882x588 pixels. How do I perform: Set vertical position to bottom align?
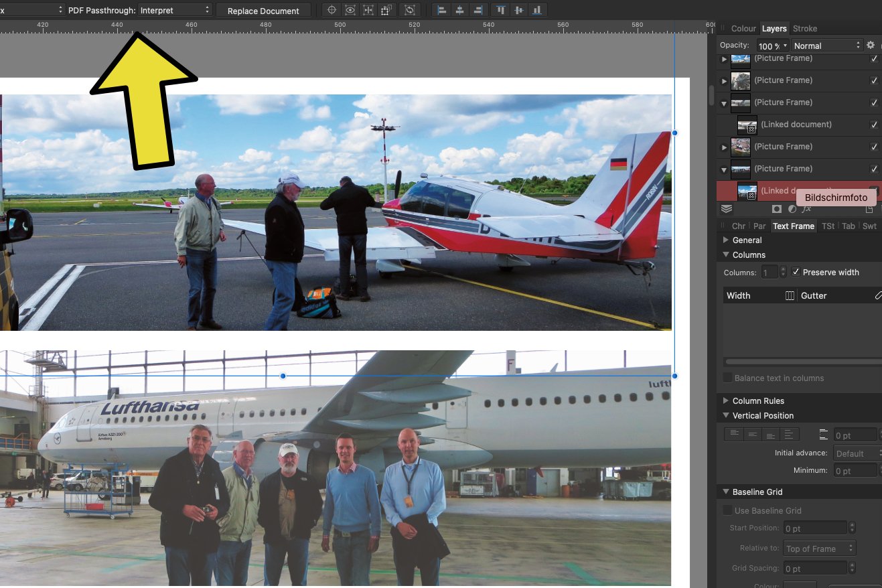[772, 434]
